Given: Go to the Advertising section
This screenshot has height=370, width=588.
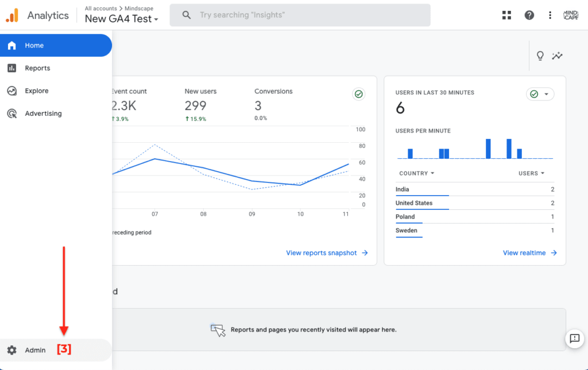Looking at the screenshot, I should [x=44, y=113].
